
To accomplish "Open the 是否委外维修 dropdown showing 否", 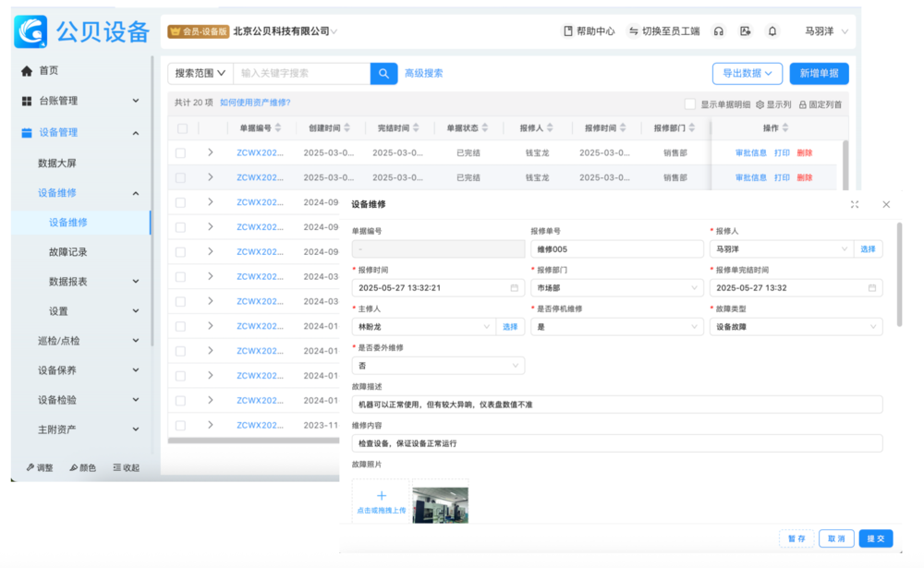I will [436, 365].
